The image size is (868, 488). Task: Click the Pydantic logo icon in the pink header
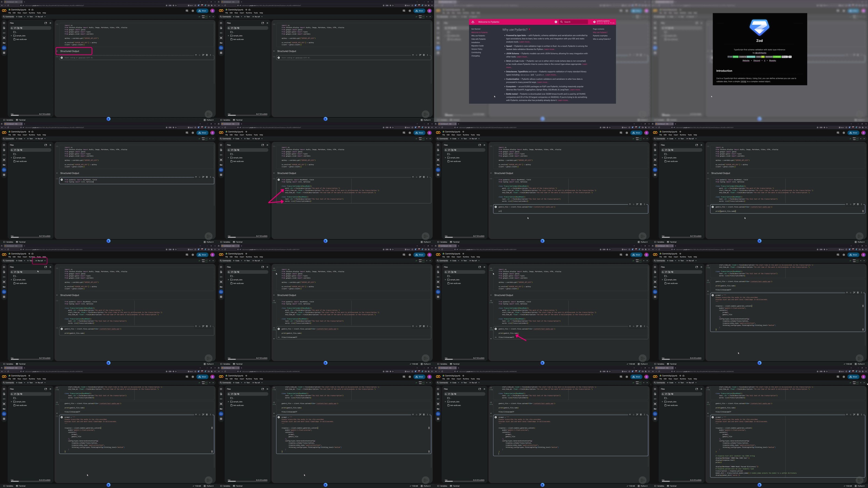(x=473, y=22)
